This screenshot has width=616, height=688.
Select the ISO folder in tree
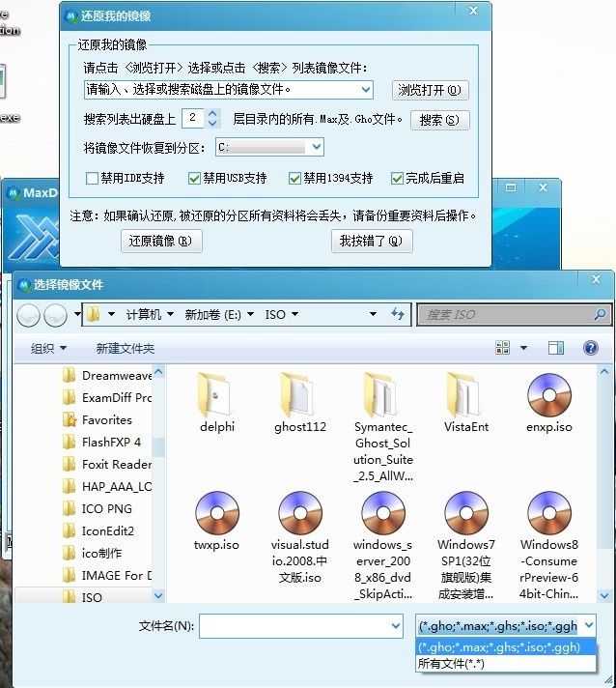tap(82, 597)
